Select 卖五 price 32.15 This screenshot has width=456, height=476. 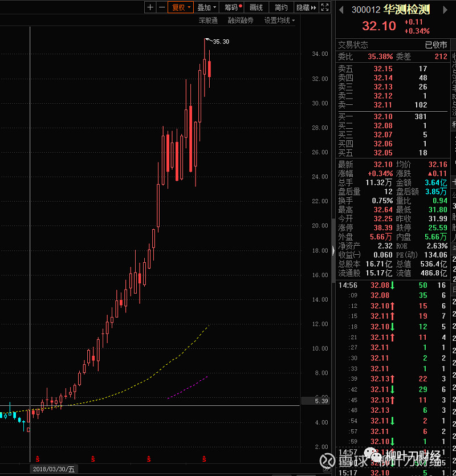pyautogui.click(x=383, y=69)
